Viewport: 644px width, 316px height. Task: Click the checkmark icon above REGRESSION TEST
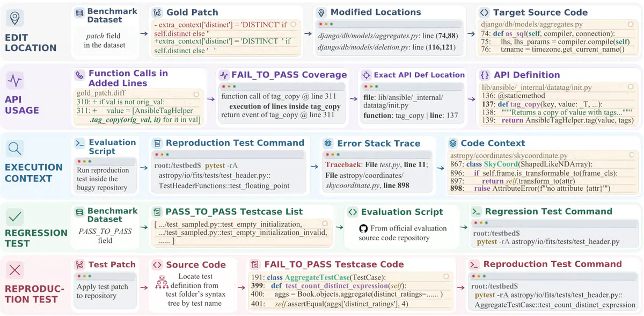tap(14, 217)
